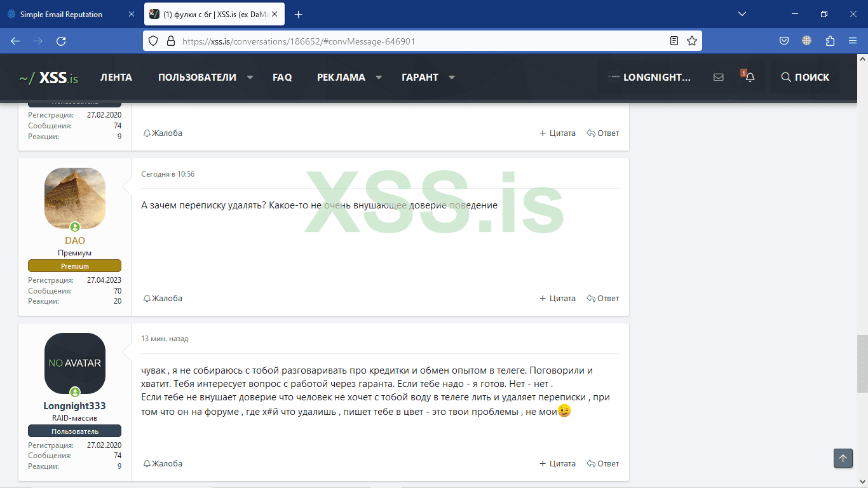
Task: Report the 13 мин. назад message with Жалоба
Action: 163,464
